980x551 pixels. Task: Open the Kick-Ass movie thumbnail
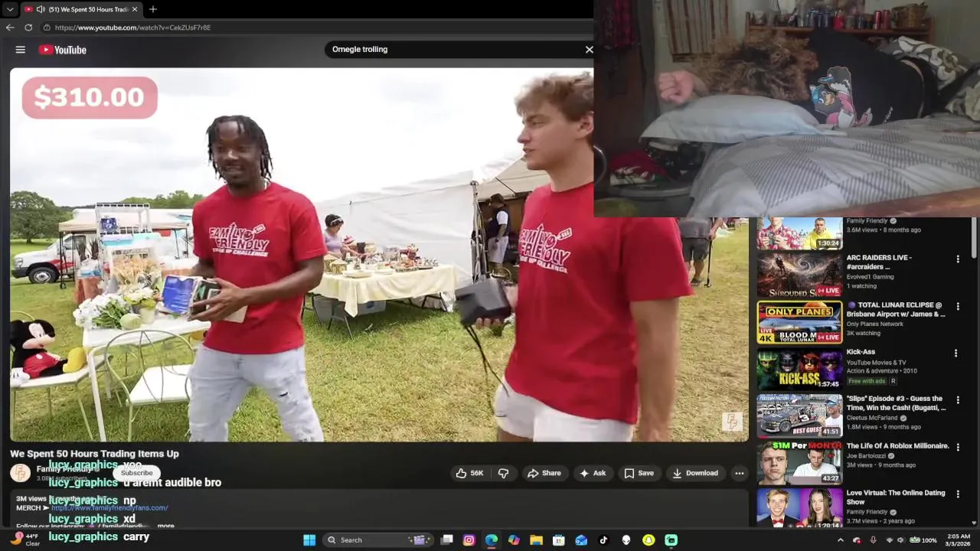click(x=799, y=369)
